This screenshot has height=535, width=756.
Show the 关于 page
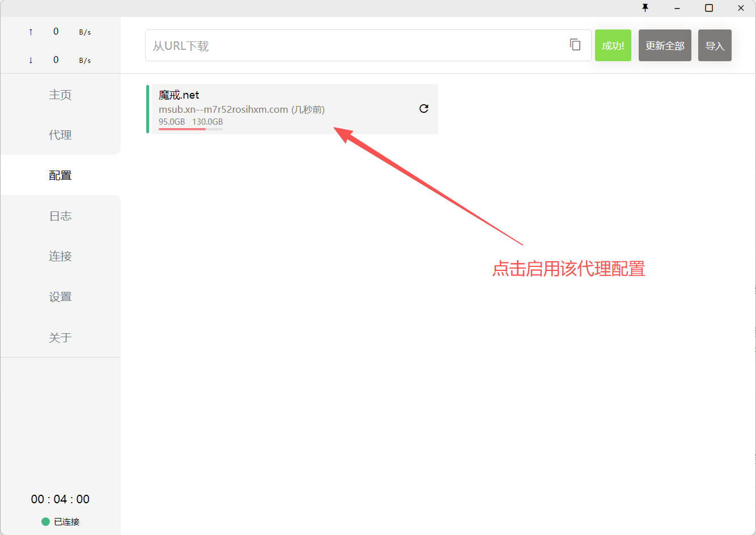pyautogui.click(x=60, y=338)
